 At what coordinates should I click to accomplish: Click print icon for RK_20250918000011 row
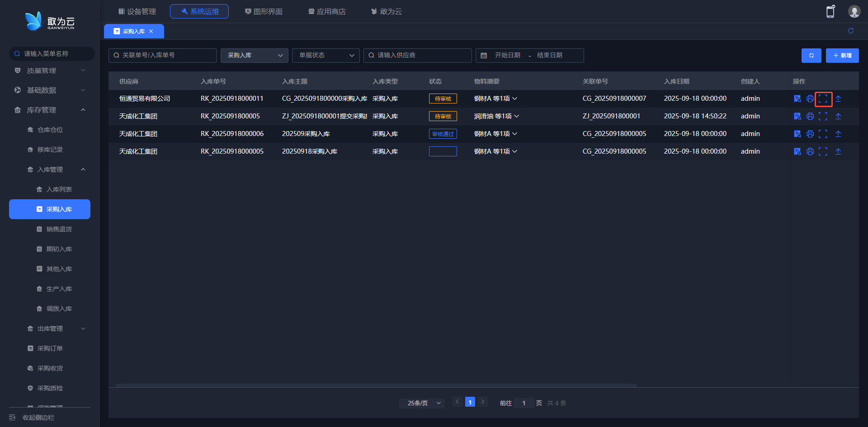[x=810, y=99]
